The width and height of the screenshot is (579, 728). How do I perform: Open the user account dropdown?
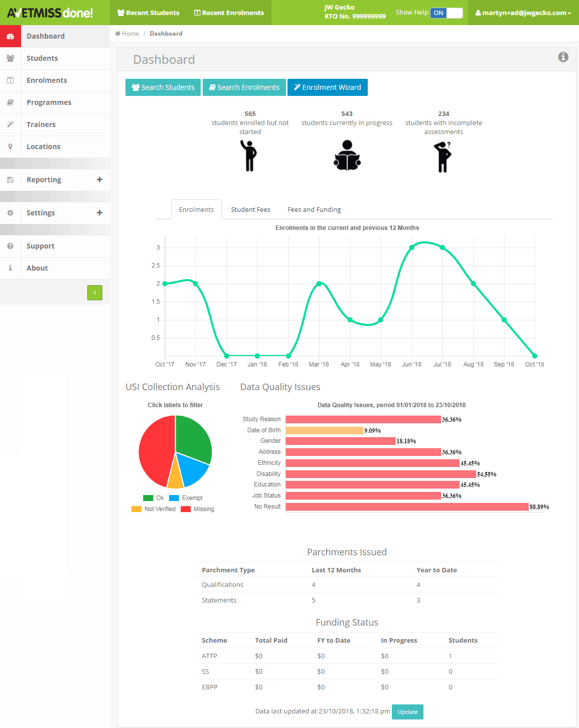coord(523,13)
